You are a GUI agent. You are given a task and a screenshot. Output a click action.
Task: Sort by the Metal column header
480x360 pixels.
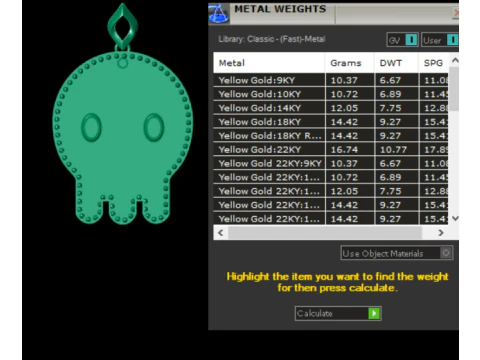[269, 63]
